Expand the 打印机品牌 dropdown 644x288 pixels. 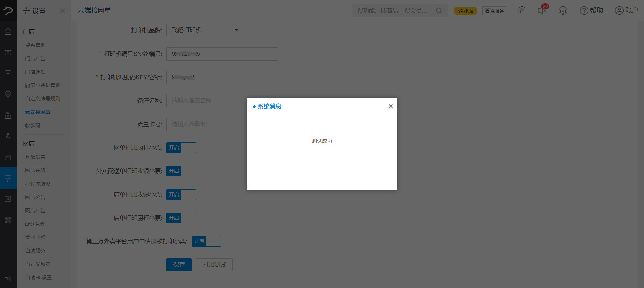204,30
